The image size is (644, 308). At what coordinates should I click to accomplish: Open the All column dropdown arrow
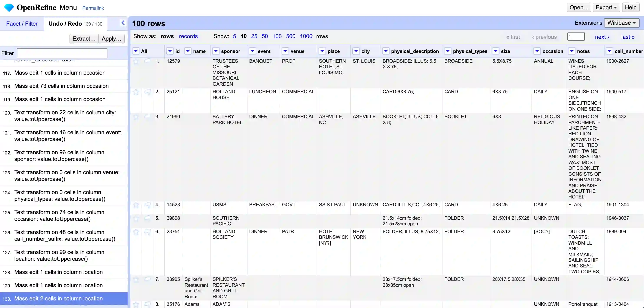tap(135, 51)
